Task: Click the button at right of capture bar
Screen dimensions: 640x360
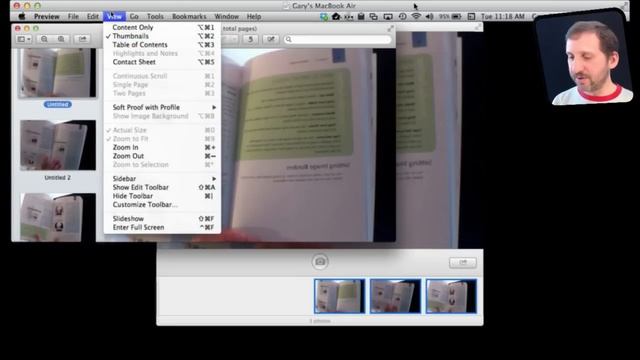Action: [463, 262]
